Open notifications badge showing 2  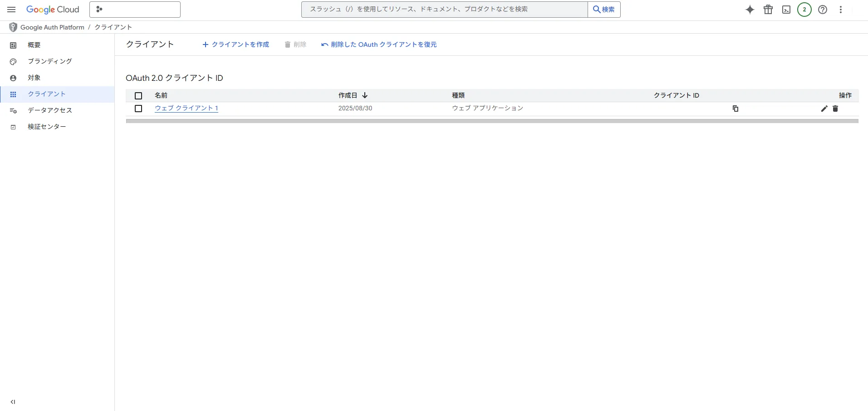pos(804,10)
